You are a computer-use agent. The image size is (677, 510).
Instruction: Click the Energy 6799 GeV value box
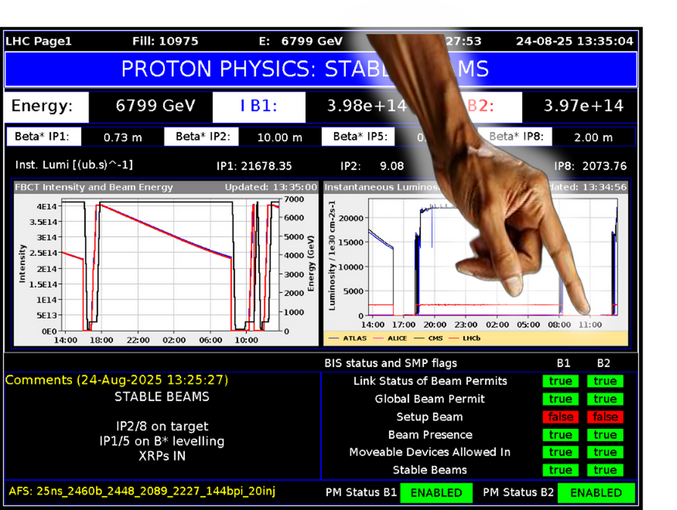point(148,106)
